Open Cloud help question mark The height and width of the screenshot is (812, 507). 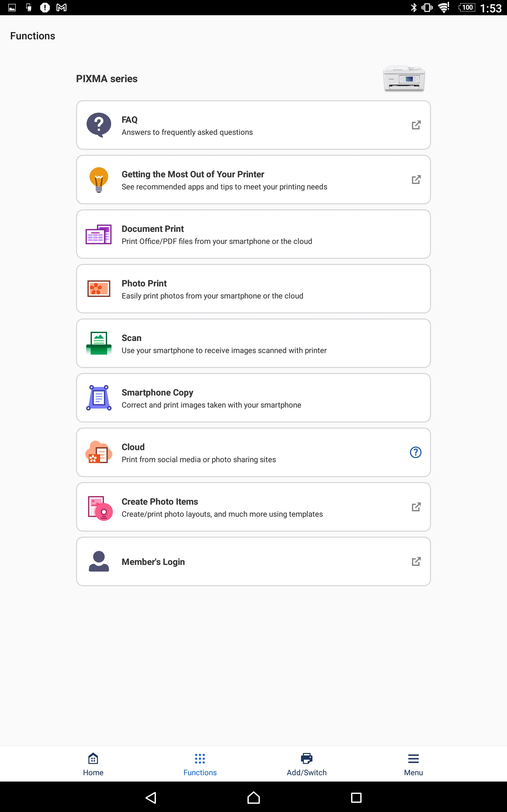pyautogui.click(x=415, y=452)
